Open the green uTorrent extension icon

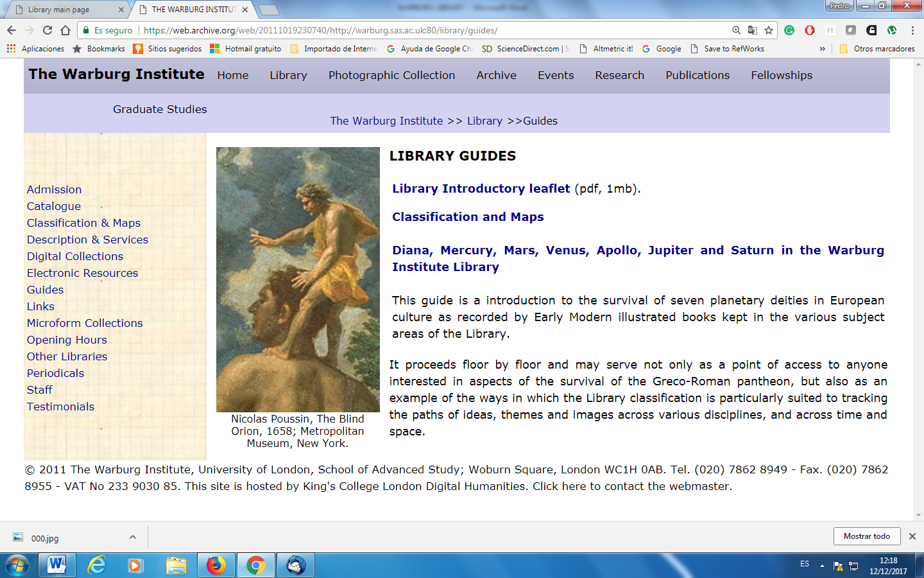tap(892, 30)
